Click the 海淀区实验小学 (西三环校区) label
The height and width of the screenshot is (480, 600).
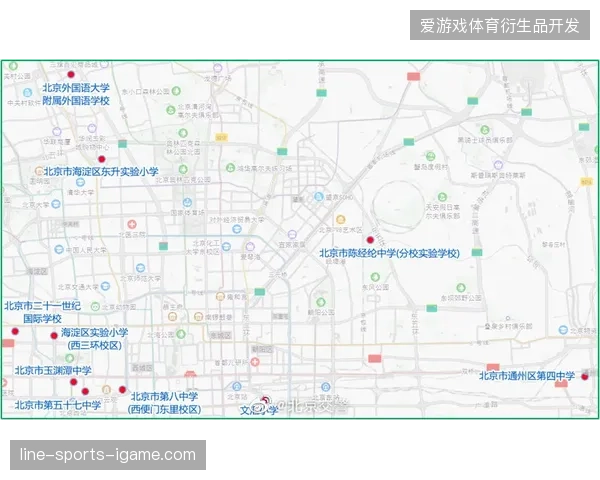[94, 339]
